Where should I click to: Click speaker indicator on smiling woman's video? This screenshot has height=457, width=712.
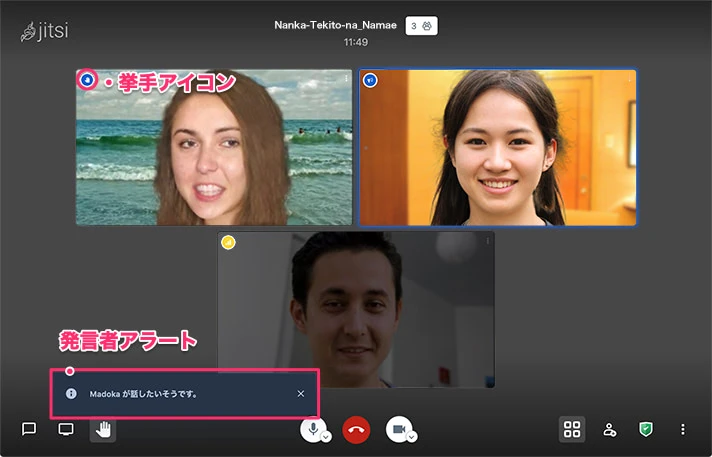pos(370,80)
